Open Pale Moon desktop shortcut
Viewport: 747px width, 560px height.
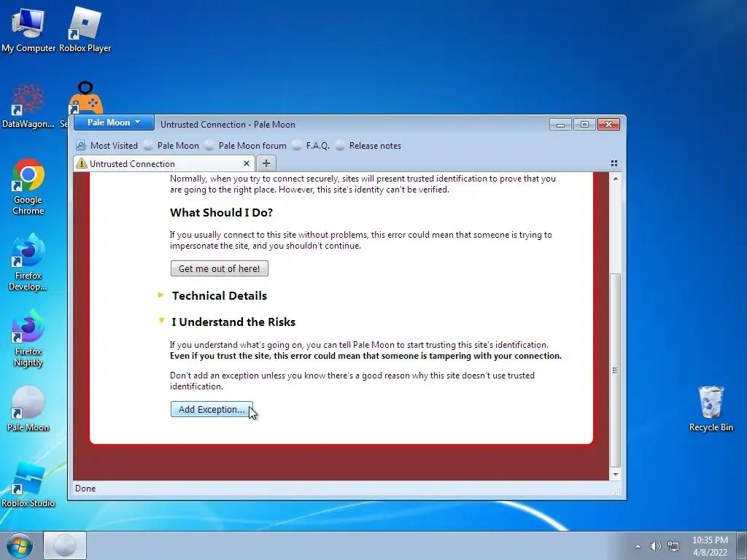coord(28,408)
